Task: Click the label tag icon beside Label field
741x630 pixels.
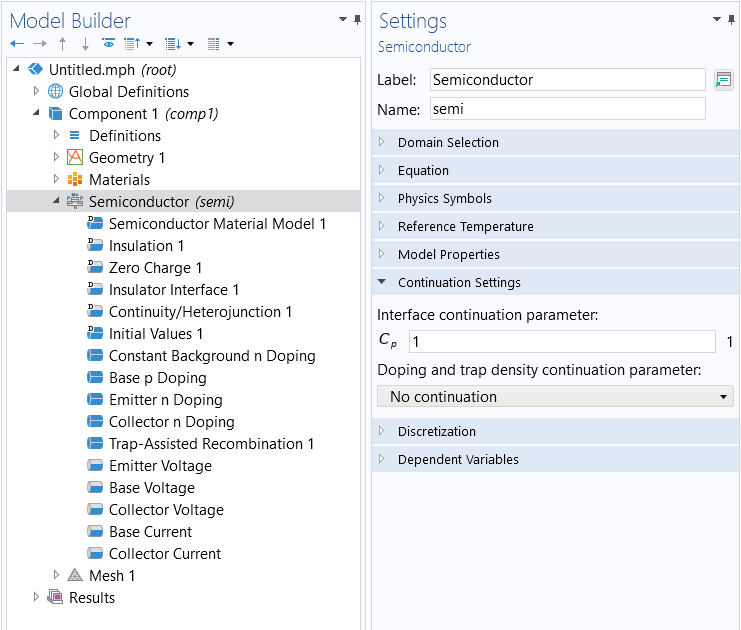Action: (723, 80)
